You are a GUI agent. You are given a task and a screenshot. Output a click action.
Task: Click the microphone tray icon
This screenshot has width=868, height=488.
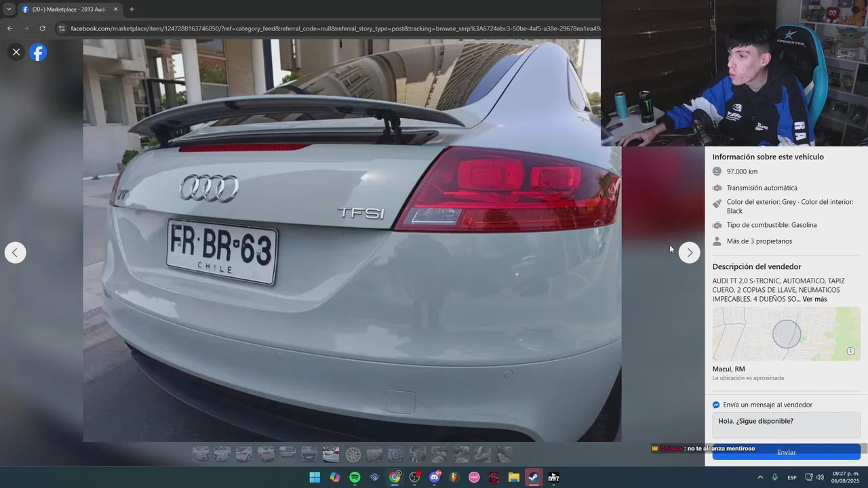point(774,477)
